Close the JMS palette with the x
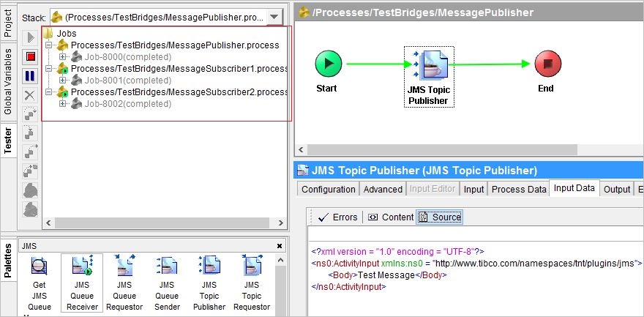Viewport: 644px width, 317px height. tap(280, 246)
